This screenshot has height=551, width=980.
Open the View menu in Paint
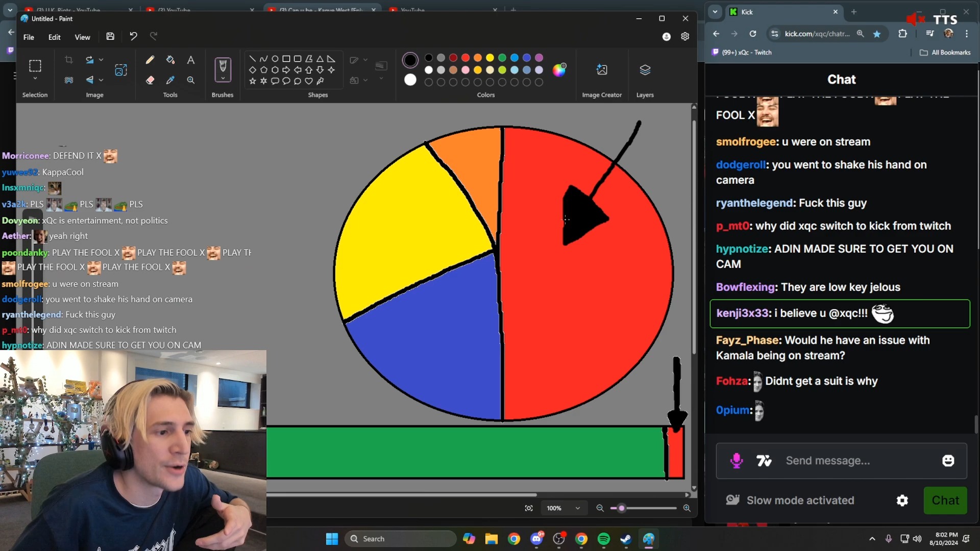point(82,36)
